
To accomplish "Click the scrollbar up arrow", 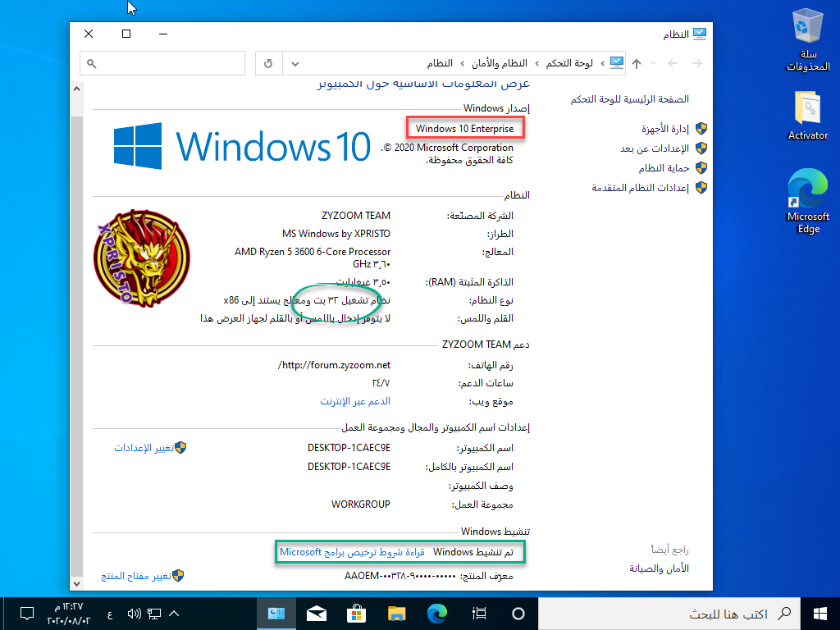I will pos(76,89).
